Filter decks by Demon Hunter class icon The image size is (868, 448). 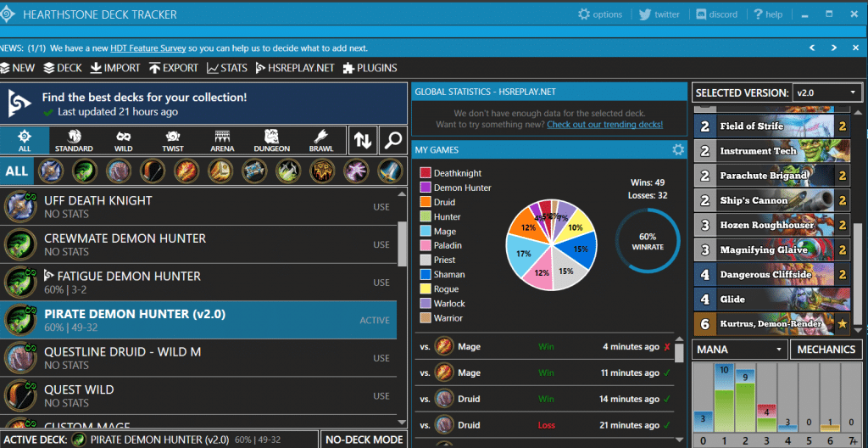coord(84,171)
